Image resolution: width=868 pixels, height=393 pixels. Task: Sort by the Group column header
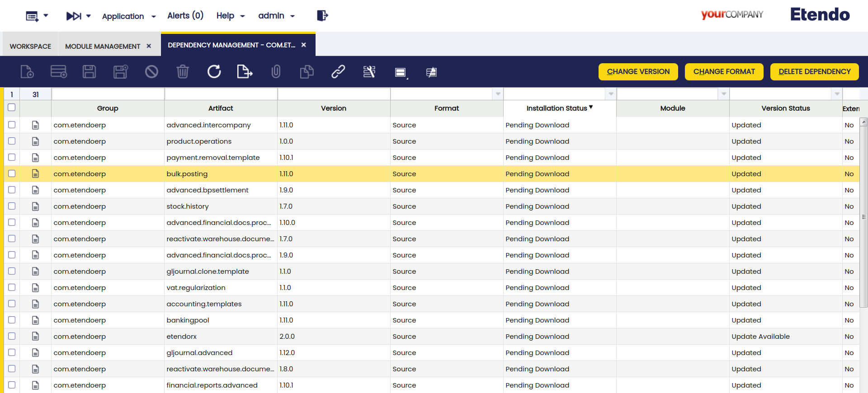click(x=108, y=108)
